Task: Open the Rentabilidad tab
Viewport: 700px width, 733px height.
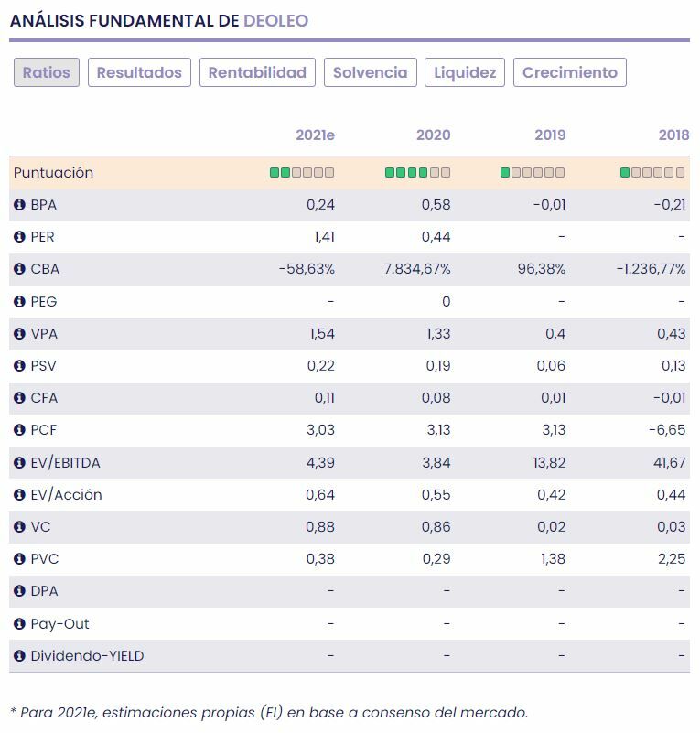Action: (x=257, y=72)
